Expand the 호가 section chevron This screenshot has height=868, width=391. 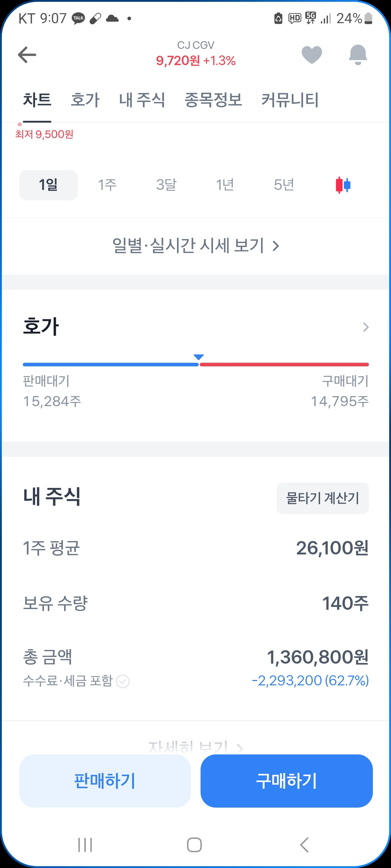click(x=366, y=327)
